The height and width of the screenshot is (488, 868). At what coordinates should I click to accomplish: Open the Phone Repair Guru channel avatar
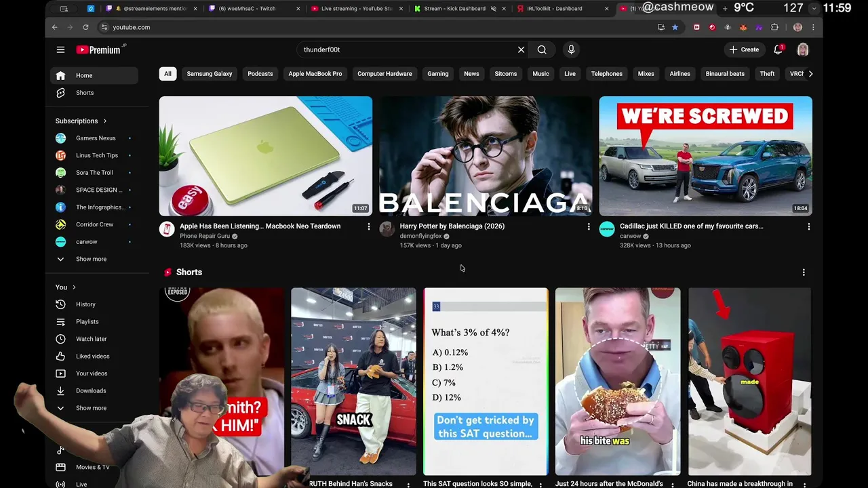[167, 229]
